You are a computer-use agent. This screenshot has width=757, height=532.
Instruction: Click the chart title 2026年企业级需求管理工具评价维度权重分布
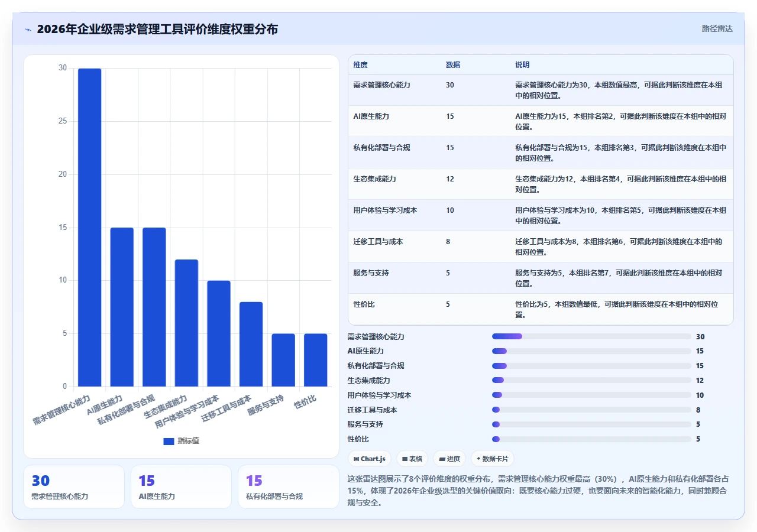pyautogui.click(x=157, y=29)
